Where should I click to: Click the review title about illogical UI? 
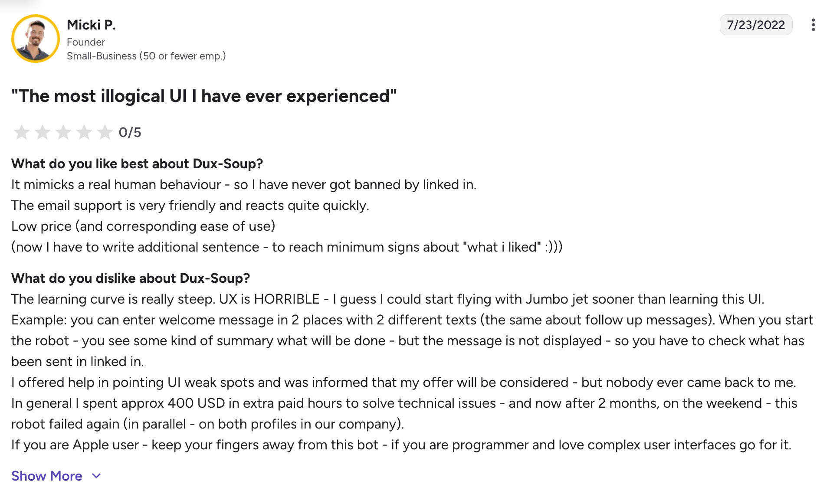pyautogui.click(x=204, y=96)
